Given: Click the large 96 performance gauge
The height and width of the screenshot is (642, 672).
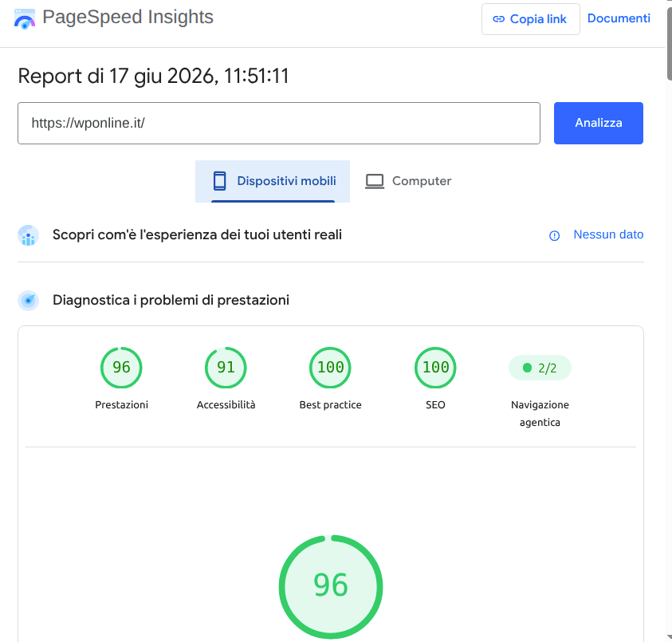Looking at the screenshot, I should pyautogui.click(x=331, y=586).
